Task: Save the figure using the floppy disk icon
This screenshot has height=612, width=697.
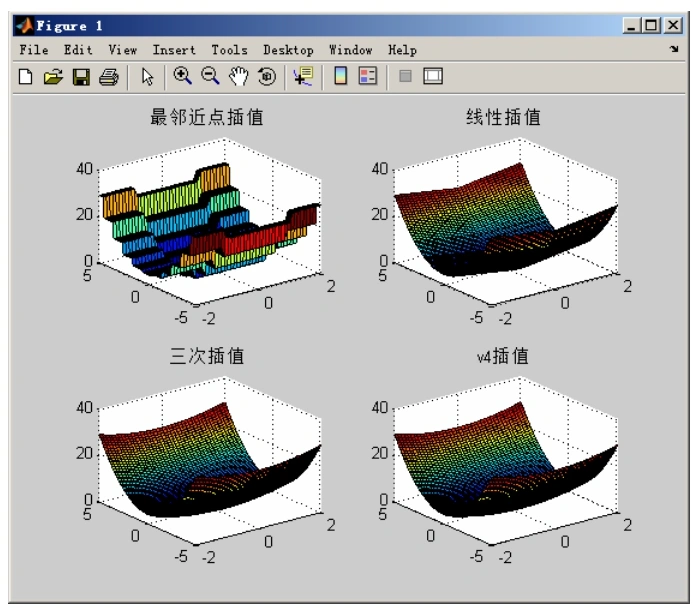Action: coord(81,77)
